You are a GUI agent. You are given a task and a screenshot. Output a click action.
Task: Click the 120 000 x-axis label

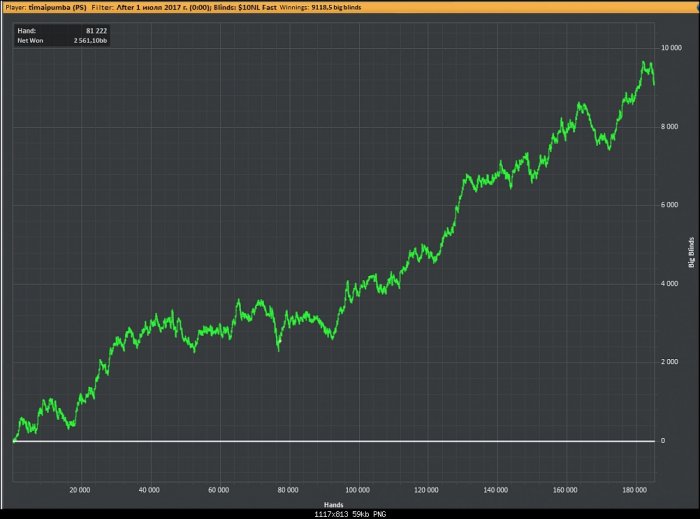click(426, 490)
